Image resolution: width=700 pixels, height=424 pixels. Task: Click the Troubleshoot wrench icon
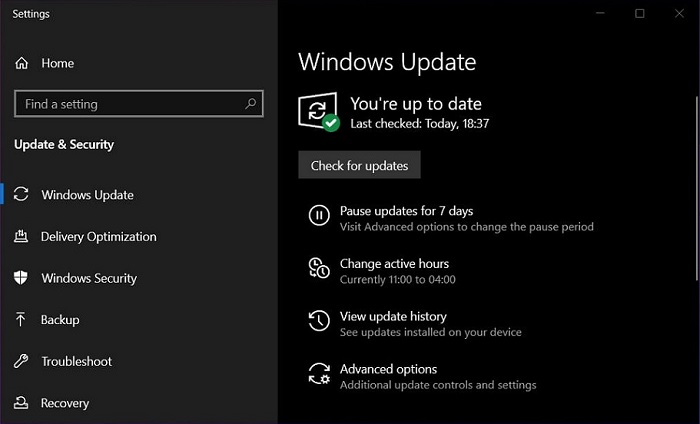coord(21,361)
